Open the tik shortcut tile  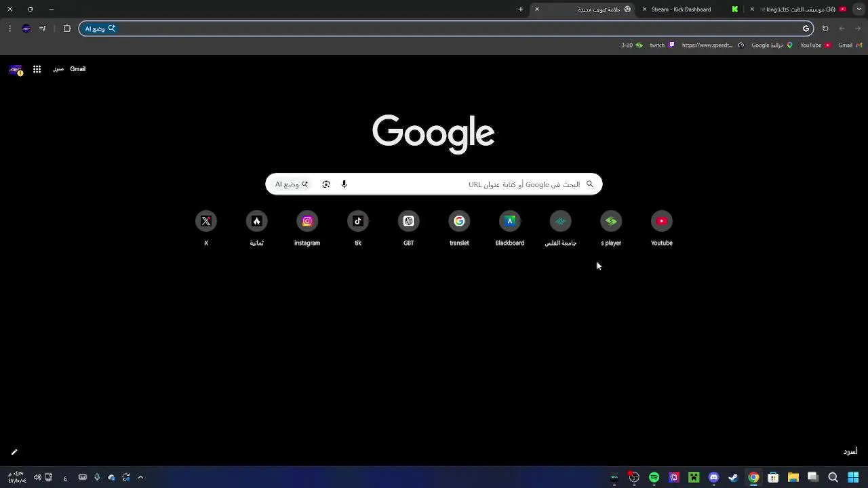pyautogui.click(x=358, y=229)
